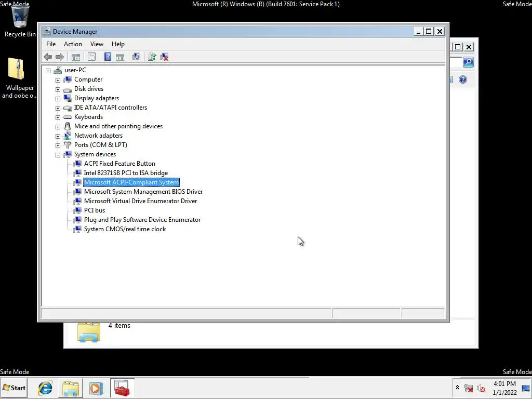Open Windows Explorer from the taskbar
This screenshot has height=399, width=532.
tap(71, 388)
